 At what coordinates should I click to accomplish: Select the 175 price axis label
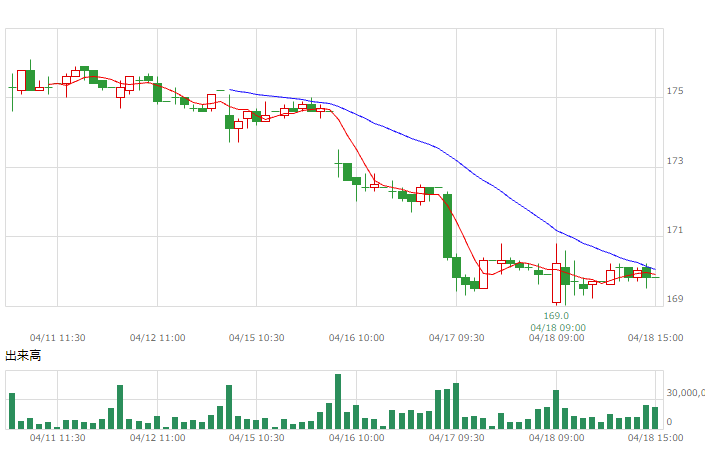click(675, 91)
